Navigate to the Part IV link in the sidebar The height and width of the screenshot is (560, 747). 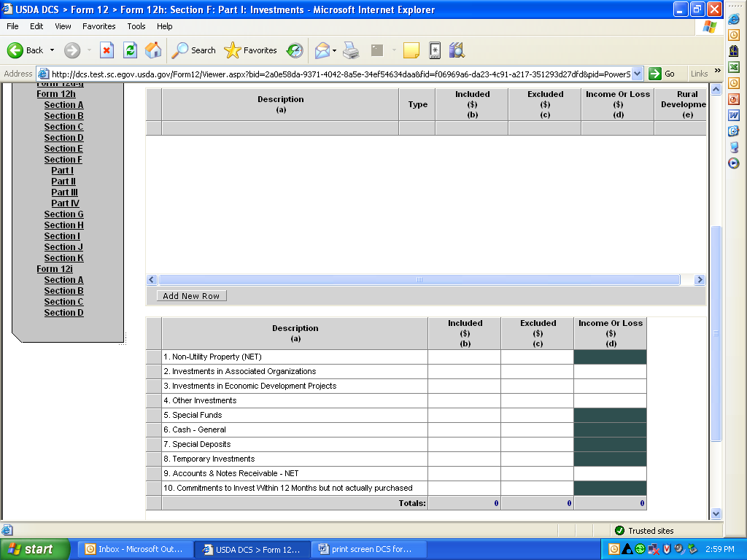(65, 203)
